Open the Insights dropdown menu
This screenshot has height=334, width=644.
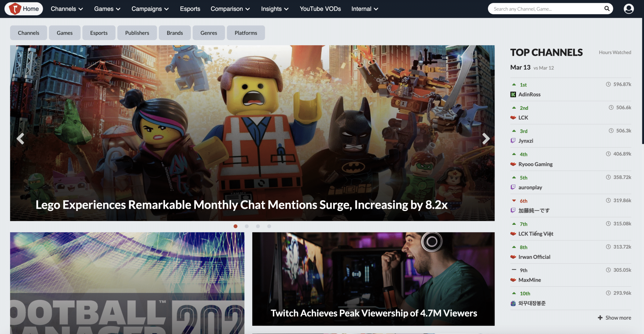(x=274, y=9)
